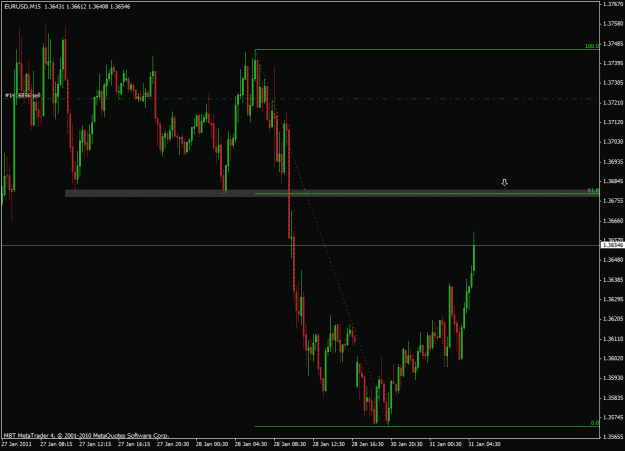Click the 28 Jan 00:30 time label
The image size is (625, 451).
[212, 444]
